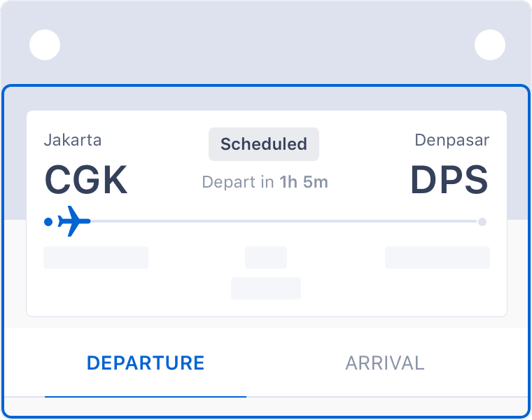The height and width of the screenshot is (420, 532).
Task: Click the DPS airport code
Action: pos(449,180)
